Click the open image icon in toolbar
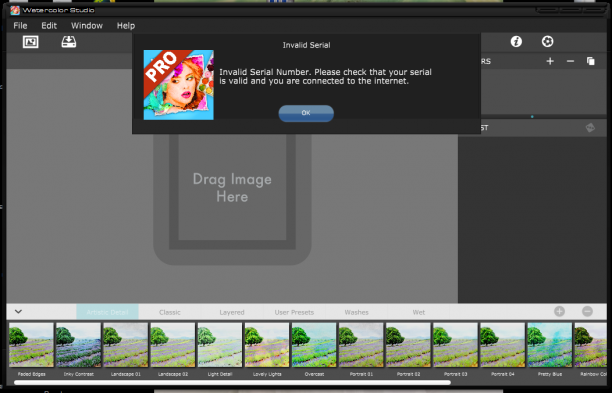The height and width of the screenshot is (393, 612). [x=30, y=42]
